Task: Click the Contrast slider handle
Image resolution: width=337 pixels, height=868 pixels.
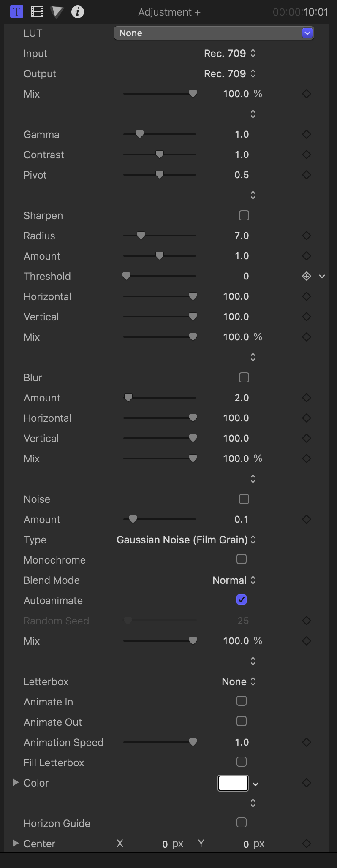Action: point(159,155)
